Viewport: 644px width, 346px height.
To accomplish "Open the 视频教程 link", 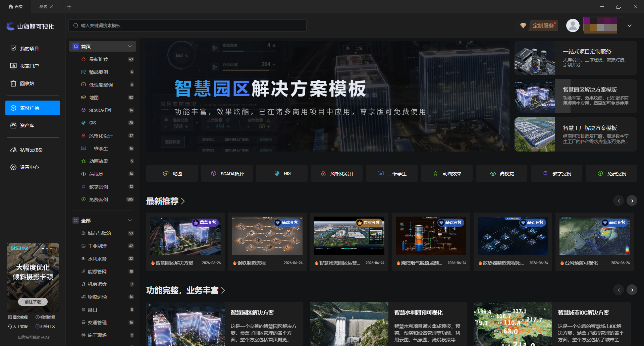I will point(45,317).
